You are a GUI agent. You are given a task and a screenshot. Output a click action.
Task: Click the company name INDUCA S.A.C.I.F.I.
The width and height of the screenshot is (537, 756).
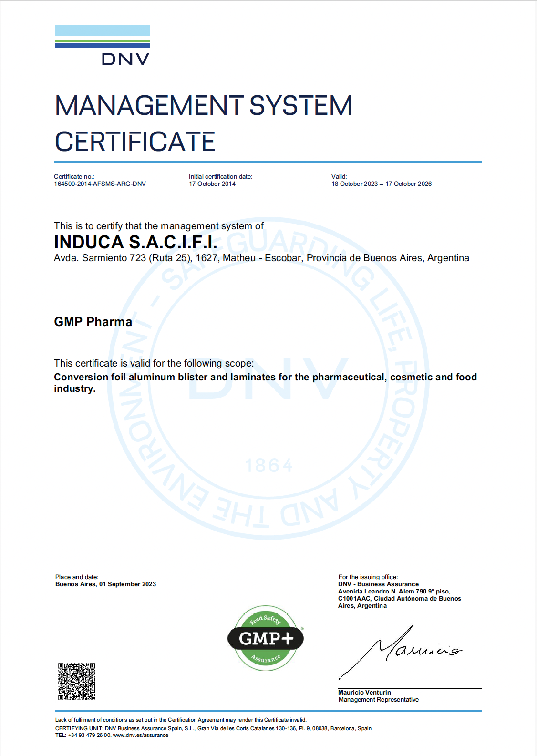pos(135,242)
